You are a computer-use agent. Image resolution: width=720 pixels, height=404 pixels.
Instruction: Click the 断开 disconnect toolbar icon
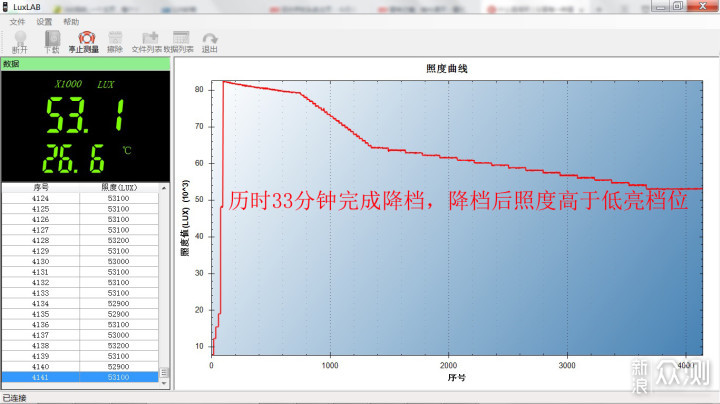[x=20, y=42]
